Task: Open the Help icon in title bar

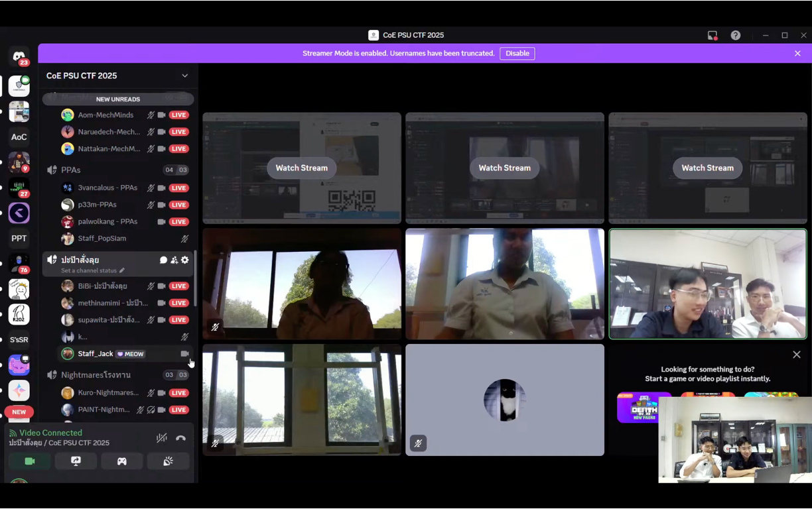Action: click(736, 35)
